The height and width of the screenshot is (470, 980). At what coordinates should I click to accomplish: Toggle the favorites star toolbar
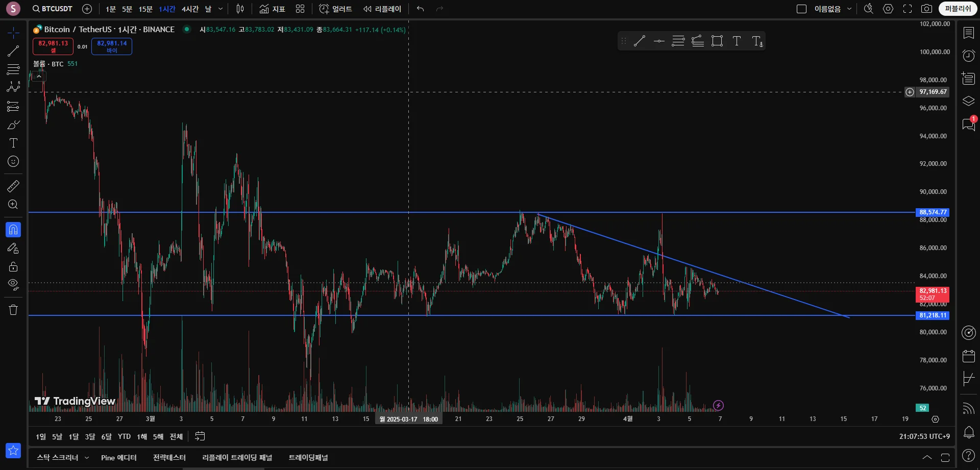13,450
